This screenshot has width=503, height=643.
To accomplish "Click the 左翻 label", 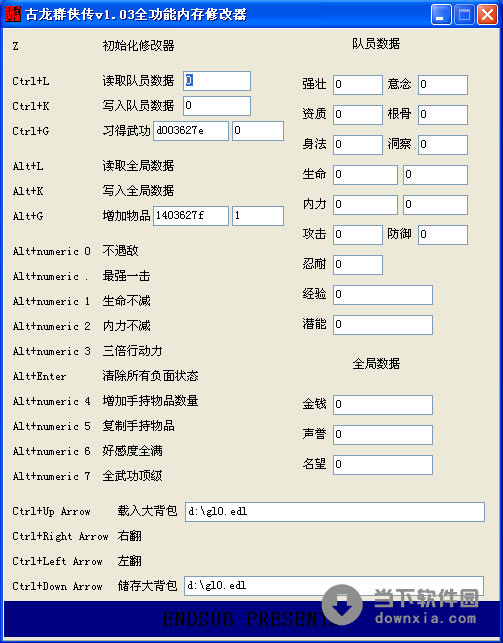I will tap(130, 561).
